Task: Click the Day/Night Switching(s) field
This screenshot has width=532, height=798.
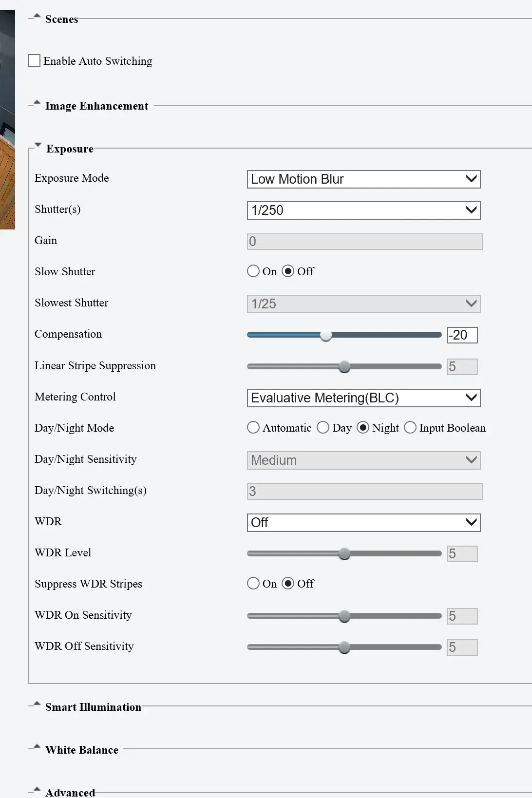Action: (364, 492)
